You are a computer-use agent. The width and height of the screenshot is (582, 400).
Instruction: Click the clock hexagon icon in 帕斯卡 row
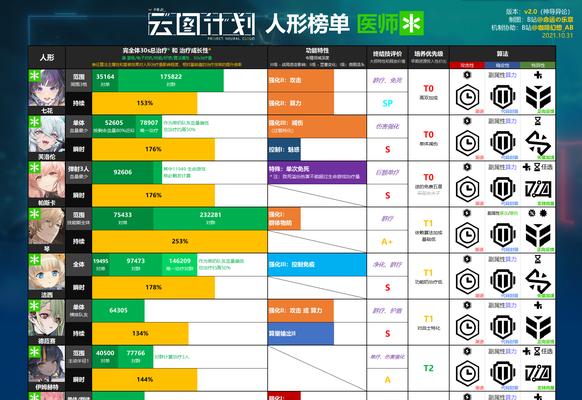(x=467, y=189)
